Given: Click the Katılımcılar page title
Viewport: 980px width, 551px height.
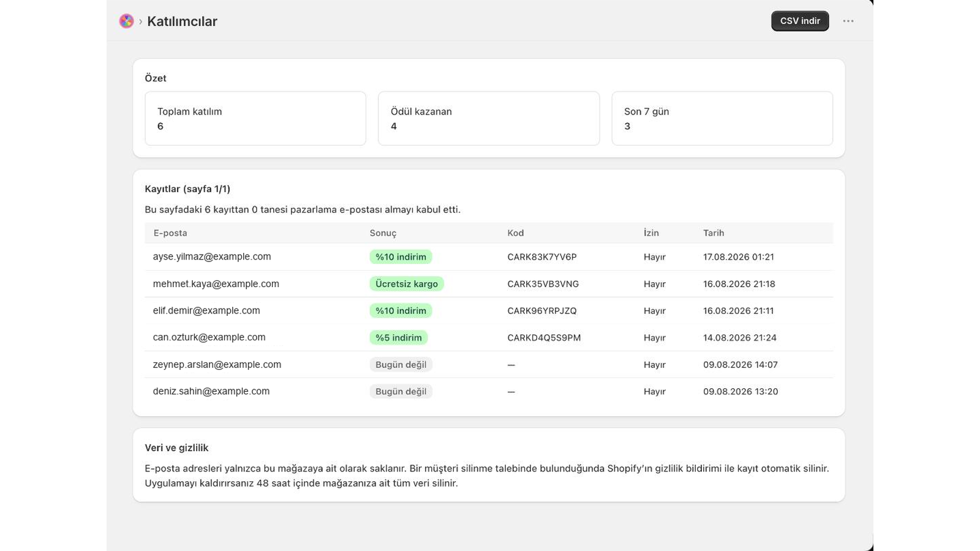Looking at the screenshot, I should pos(183,21).
